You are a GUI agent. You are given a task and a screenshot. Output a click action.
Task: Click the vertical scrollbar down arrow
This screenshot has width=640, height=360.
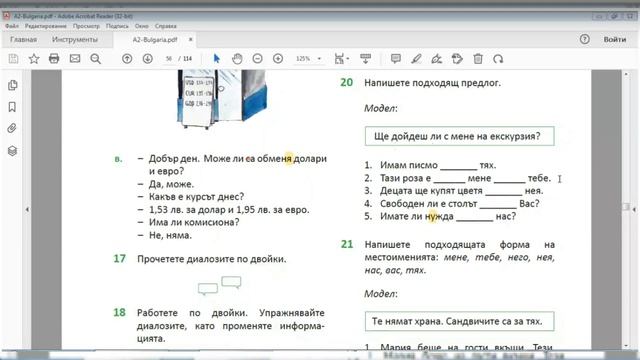coord(626,346)
